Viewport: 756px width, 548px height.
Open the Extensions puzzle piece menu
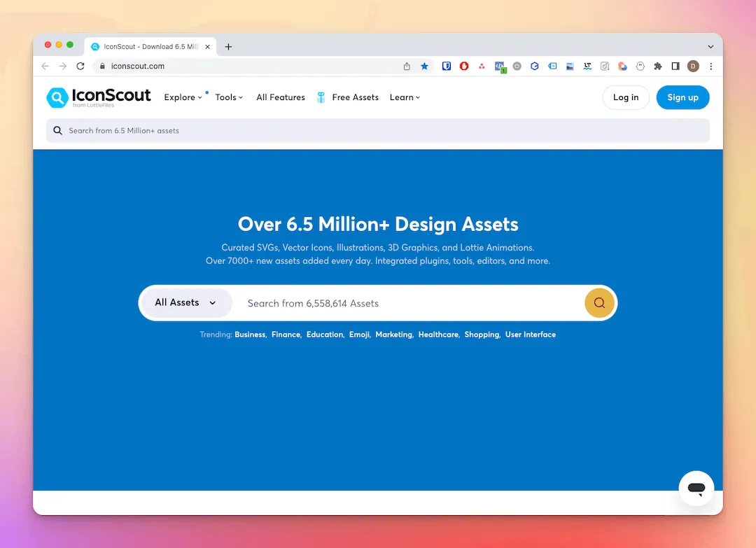(x=657, y=66)
